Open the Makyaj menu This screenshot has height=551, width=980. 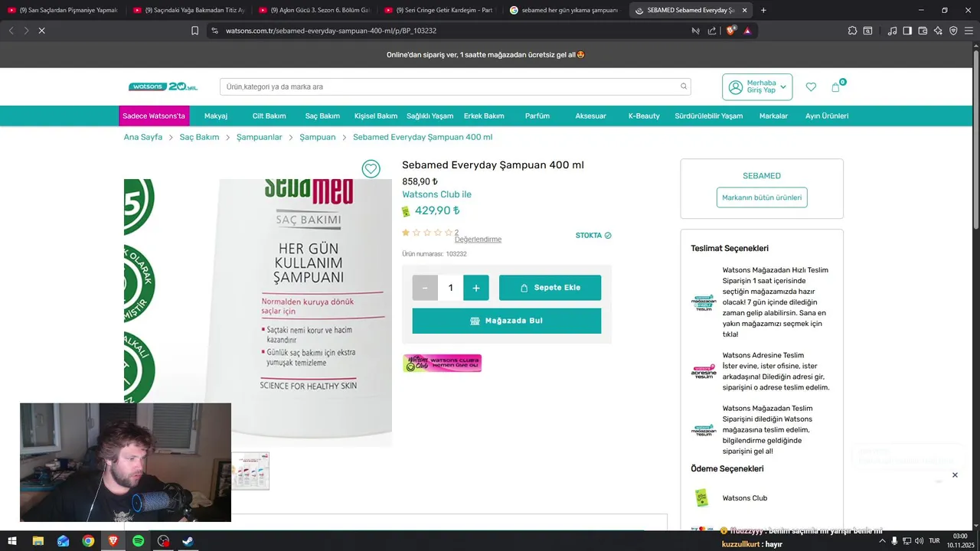click(x=216, y=116)
